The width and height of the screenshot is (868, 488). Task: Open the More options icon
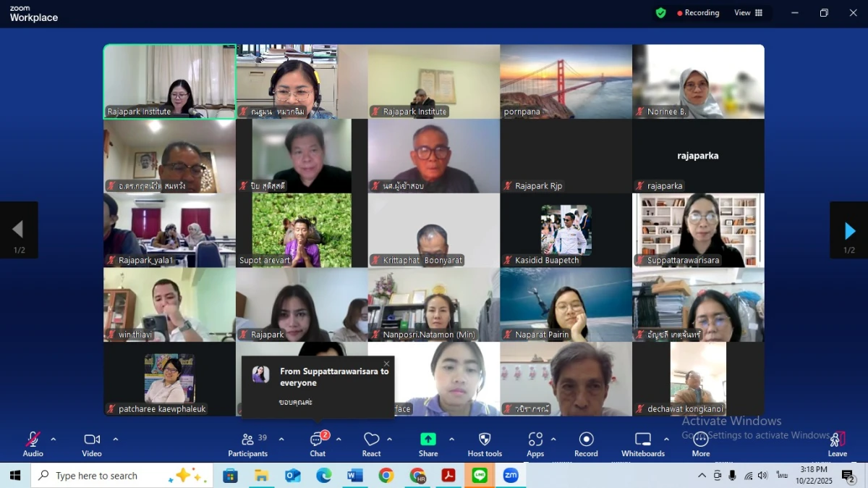700,444
